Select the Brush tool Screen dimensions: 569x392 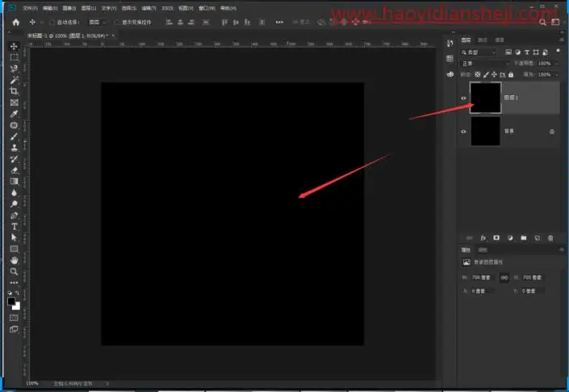pyautogui.click(x=14, y=136)
